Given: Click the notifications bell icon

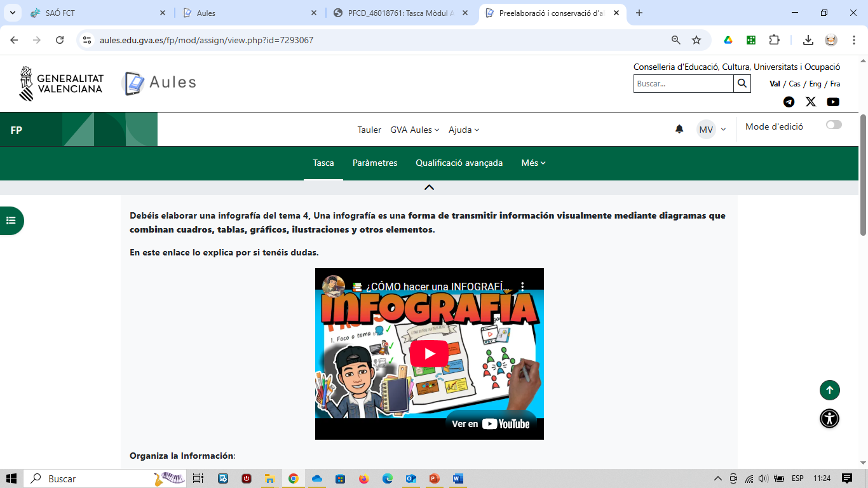Looking at the screenshot, I should click(679, 130).
